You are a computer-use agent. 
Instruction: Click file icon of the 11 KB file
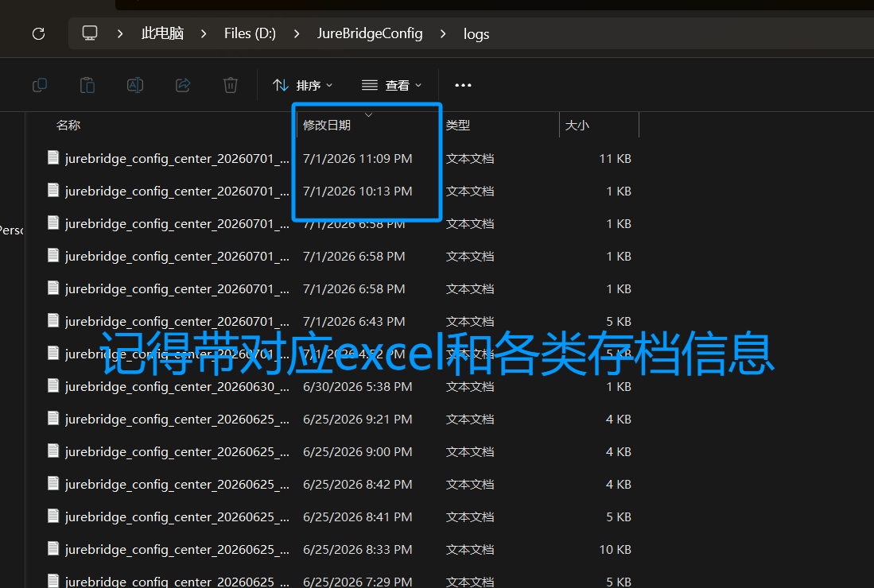[53, 157]
